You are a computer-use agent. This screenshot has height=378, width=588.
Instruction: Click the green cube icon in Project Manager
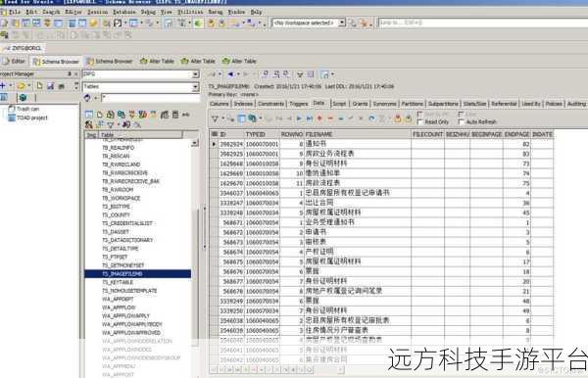click(x=23, y=98)
